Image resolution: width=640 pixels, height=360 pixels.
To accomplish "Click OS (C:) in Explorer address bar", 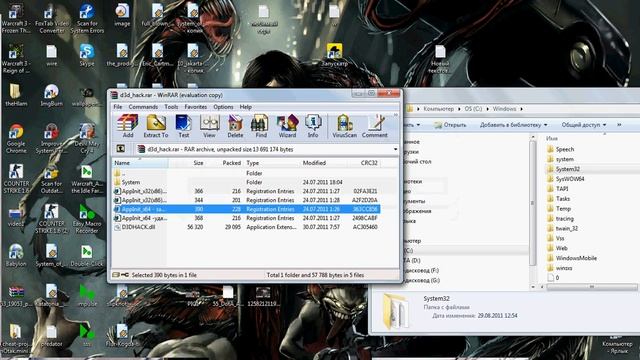I will [473, 109].
